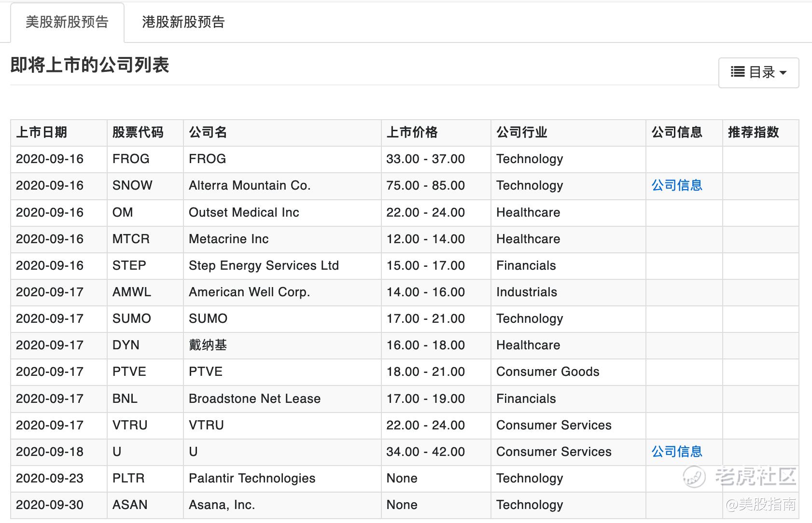Click Healthcare in the Outset Medical row
This screenshot has height=523, width=812.
(528, 212)
